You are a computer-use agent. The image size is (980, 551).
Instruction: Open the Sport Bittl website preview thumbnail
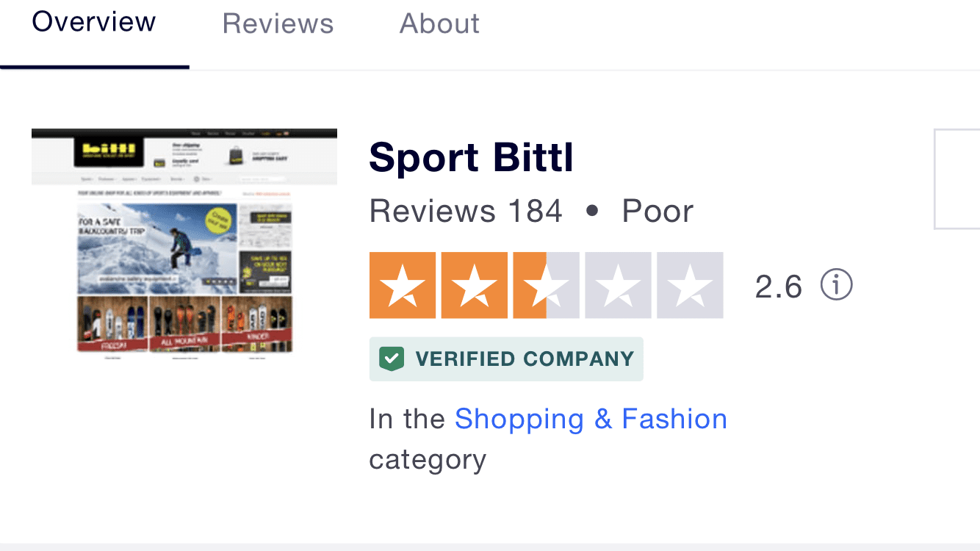[x=184, y=242]
